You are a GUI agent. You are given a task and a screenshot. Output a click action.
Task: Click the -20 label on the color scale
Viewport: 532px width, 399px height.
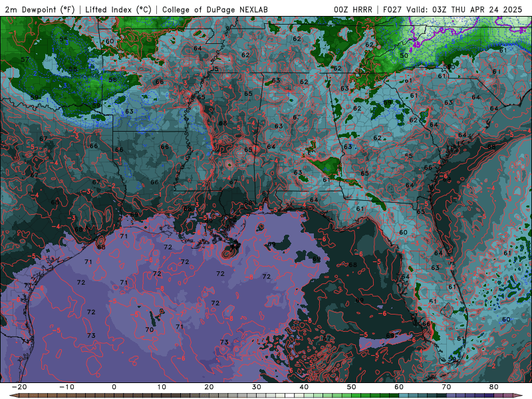click(x=19, y=387)
